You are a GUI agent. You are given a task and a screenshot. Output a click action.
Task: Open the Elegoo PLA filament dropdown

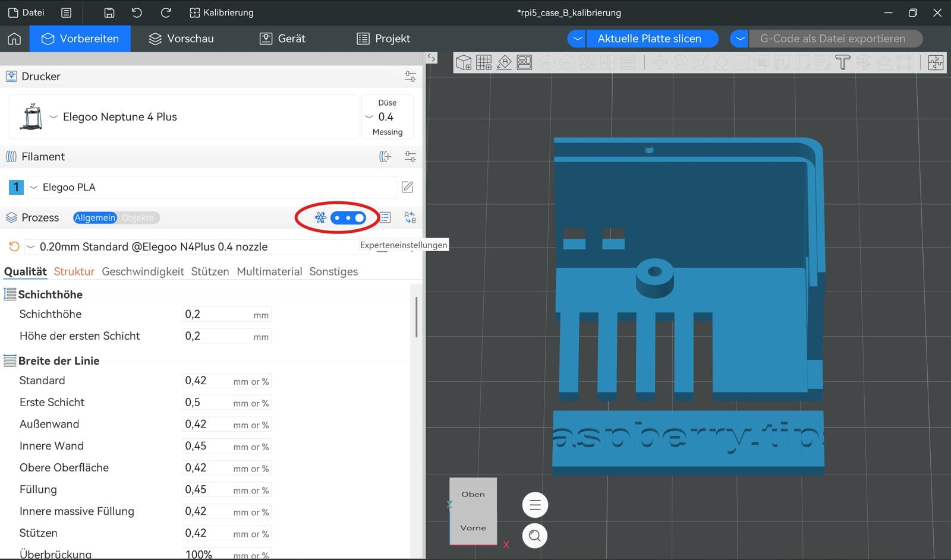tap(213, 187)
